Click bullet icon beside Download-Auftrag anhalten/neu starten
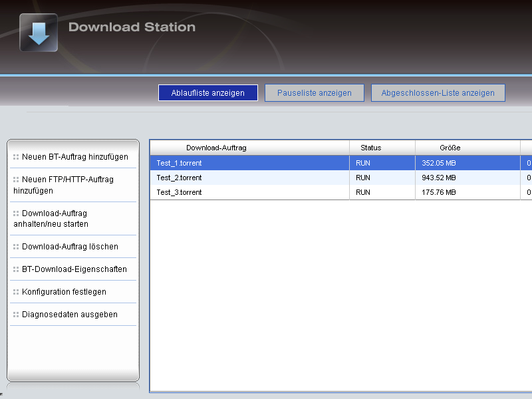 (x=16, y=213)
